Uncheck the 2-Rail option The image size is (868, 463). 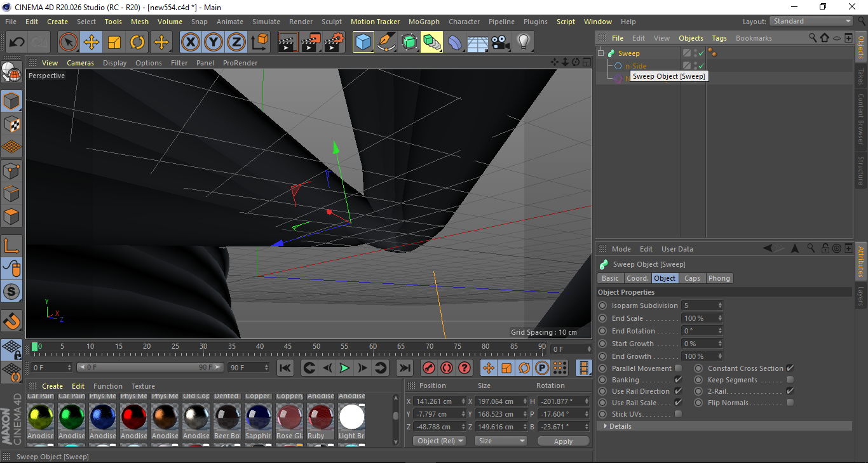(x=790, y=391)
